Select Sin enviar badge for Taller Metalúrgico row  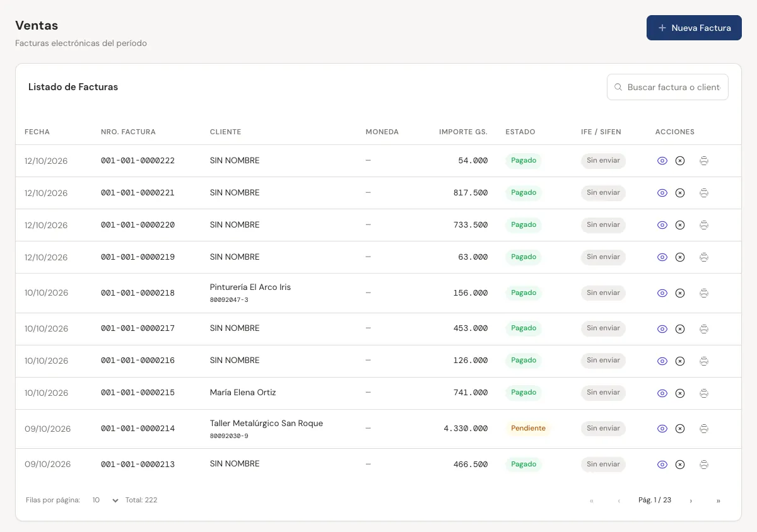[x=603, y=428]
